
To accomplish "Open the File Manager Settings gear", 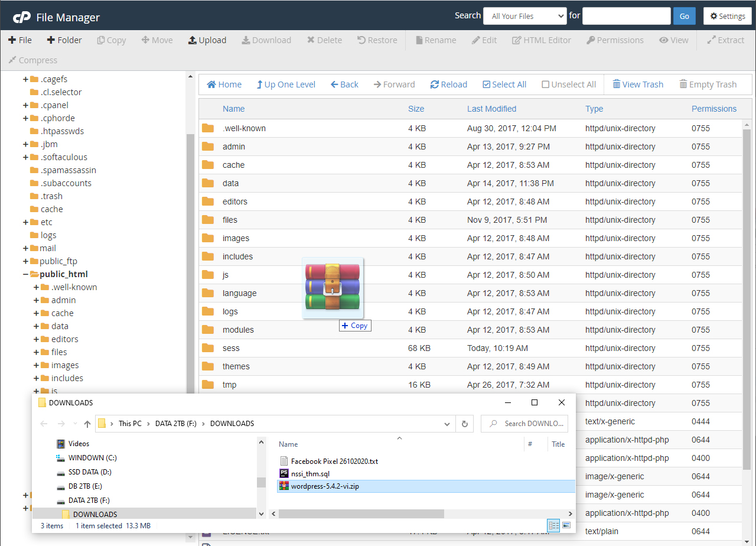I will (x=727, y=16).
